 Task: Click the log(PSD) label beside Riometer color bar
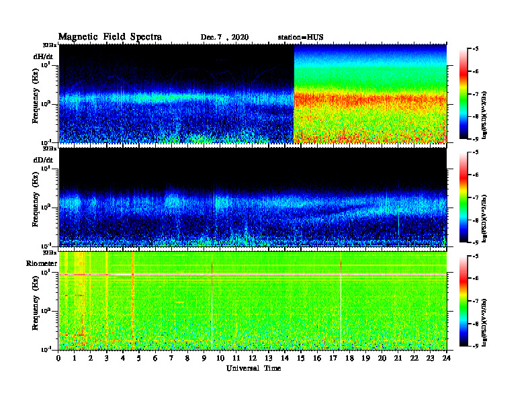[484, 322]
